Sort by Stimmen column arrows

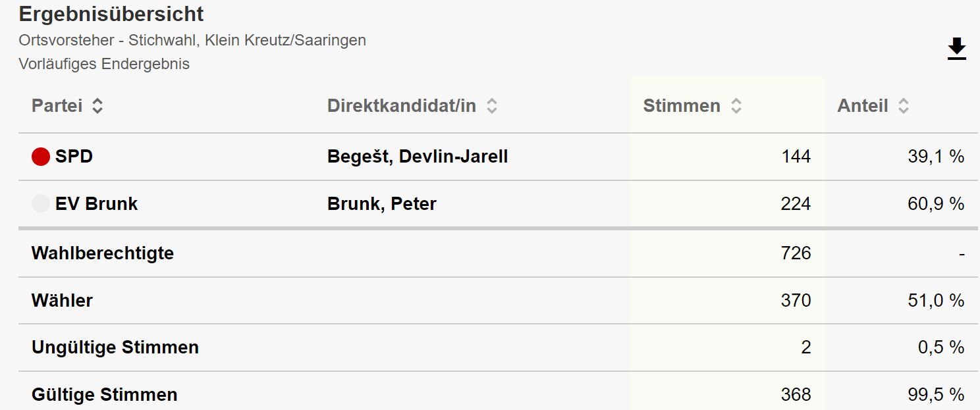point(736,106)
